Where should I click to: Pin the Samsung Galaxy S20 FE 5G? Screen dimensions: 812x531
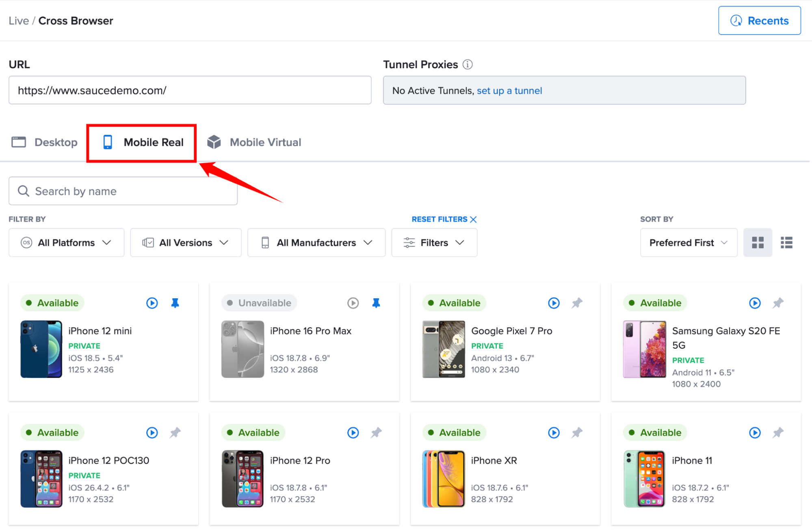pyautogui.click(x=778, y=303)
